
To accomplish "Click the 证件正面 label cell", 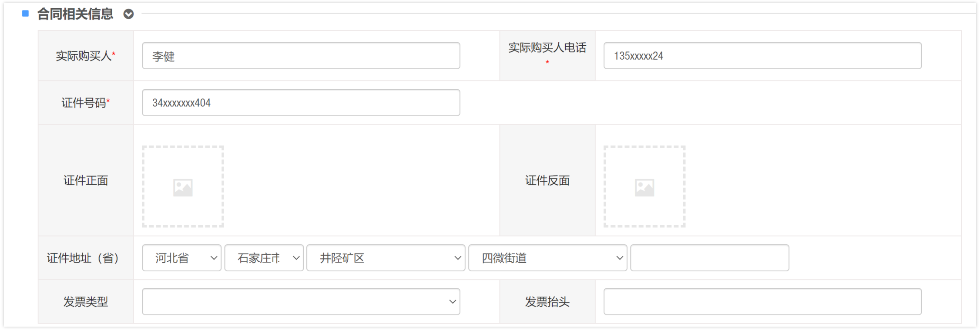I will tap(86, 180).
